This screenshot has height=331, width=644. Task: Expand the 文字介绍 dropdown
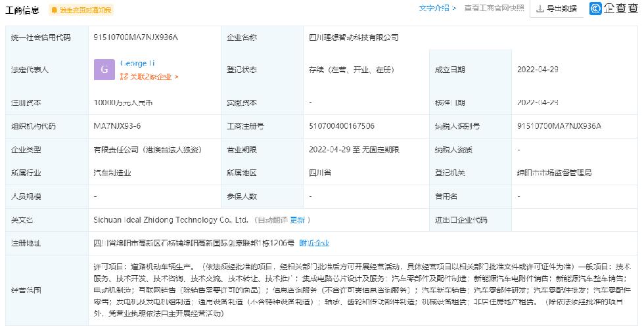437,9
